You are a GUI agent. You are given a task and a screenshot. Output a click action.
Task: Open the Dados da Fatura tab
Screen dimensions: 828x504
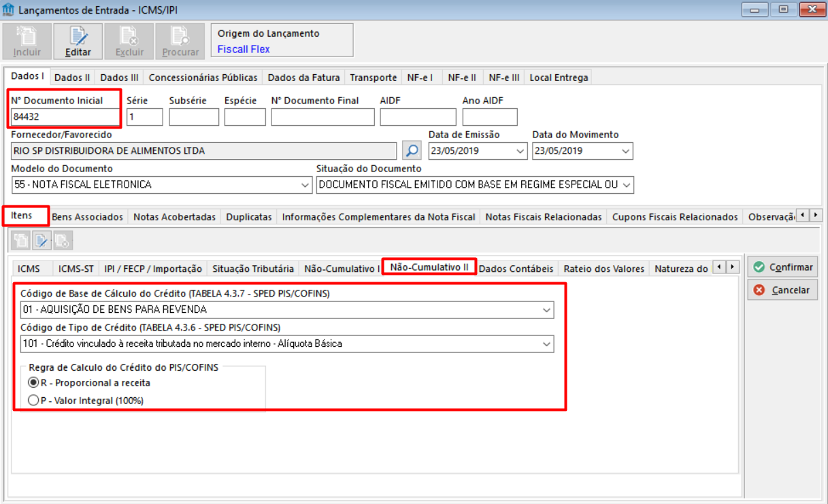coord(303,78)
